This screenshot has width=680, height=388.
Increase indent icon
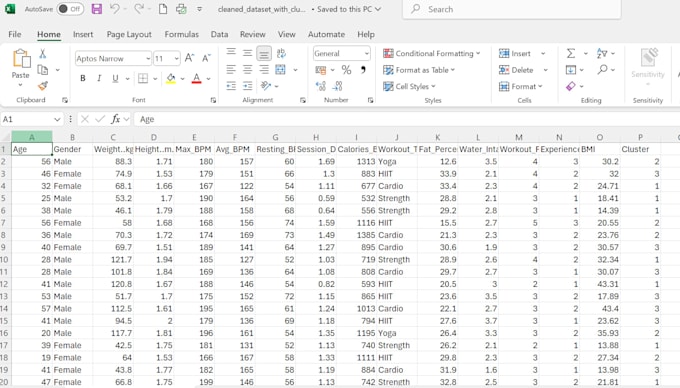pyautogui.click(x=248, y=86)
